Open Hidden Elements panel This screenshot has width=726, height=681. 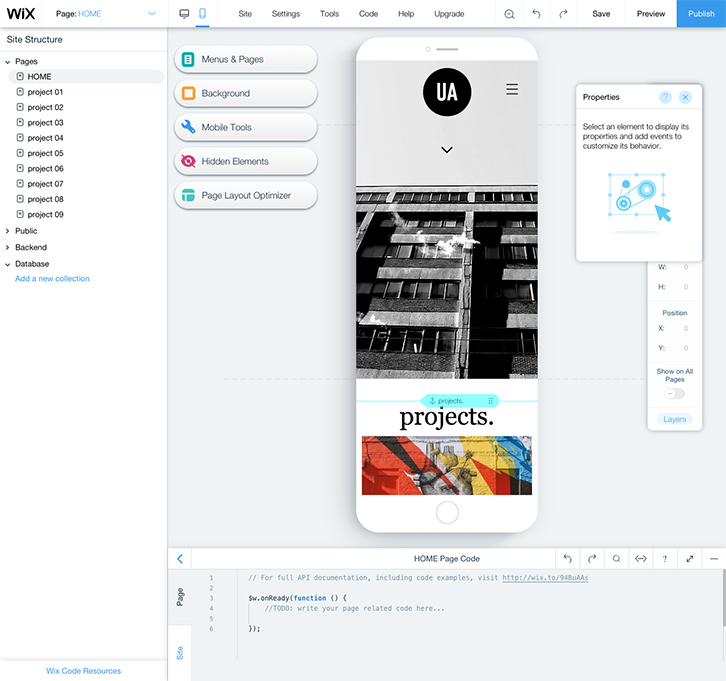[x=246, y=161]
